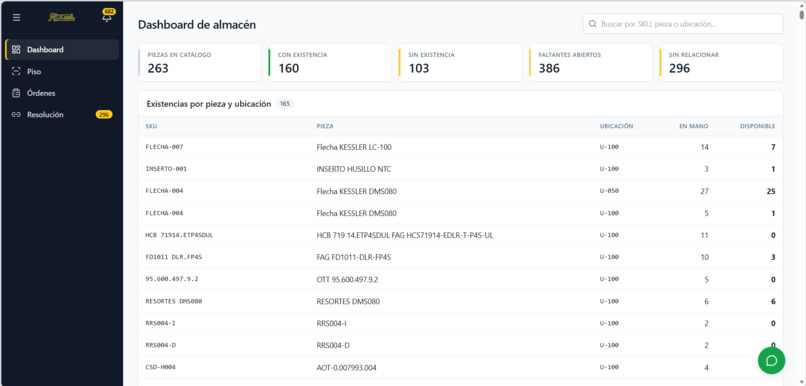Click the 296 badge next to Resolución
806x386 pixels.
coord(104,115)
